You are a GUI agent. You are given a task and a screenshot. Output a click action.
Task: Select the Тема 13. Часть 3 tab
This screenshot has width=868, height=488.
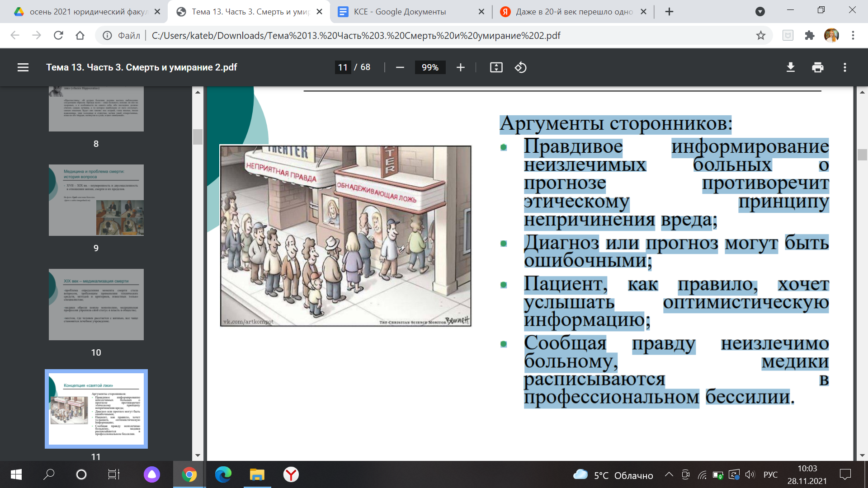[248, 12]
